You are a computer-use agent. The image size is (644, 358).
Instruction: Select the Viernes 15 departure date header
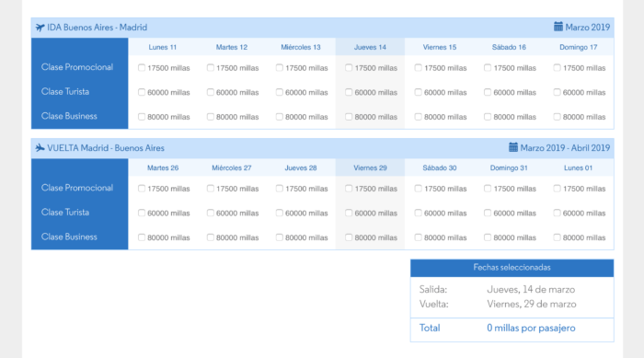(x=440, y=47)
